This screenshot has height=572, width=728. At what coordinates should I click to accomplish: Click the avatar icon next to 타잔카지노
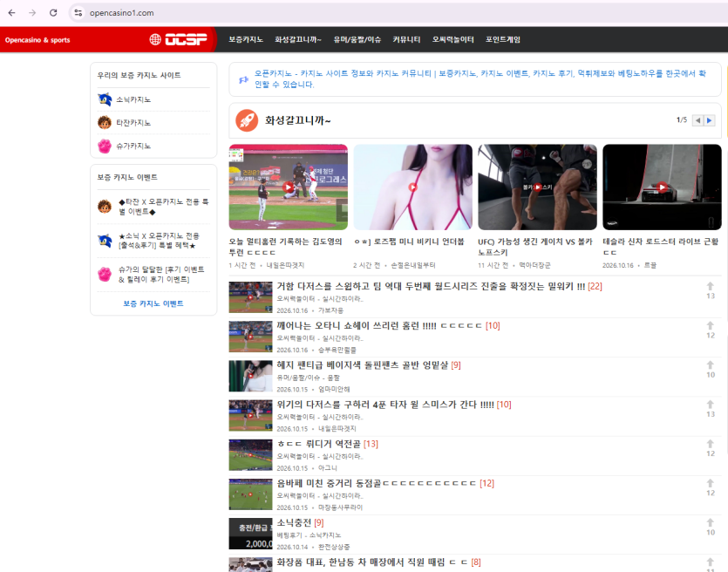click(105, 123)
